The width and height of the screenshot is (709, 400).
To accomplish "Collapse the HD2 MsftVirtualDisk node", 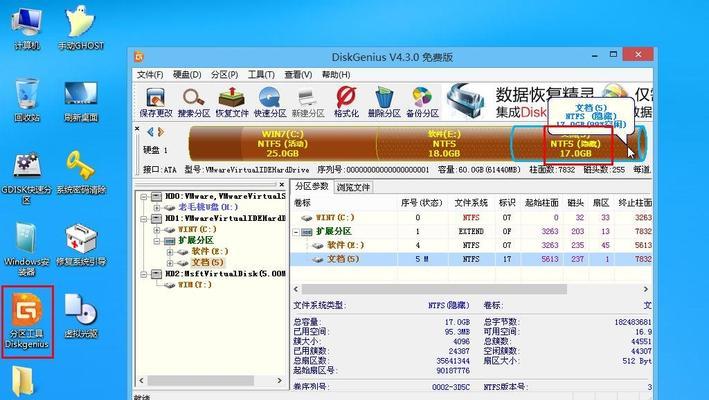I will tap(144, 274).
